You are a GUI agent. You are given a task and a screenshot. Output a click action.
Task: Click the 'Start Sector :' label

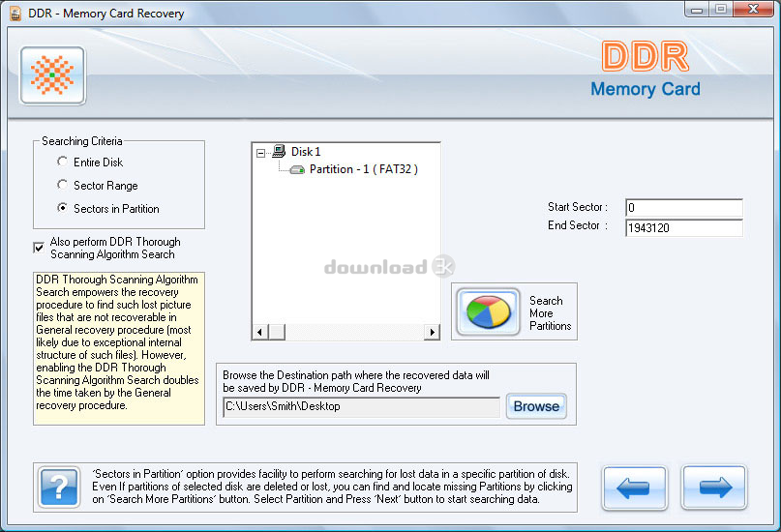pos(578,207)
